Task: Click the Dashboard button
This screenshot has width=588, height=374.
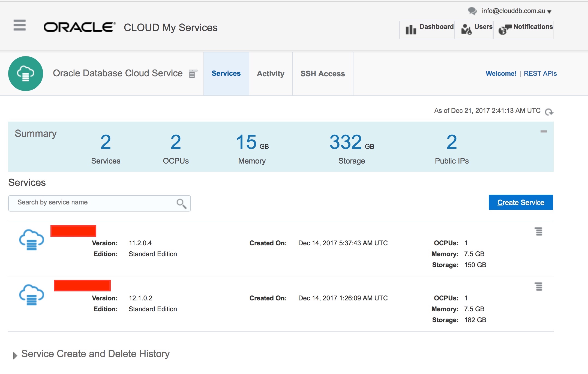Action: coord(427,30)
